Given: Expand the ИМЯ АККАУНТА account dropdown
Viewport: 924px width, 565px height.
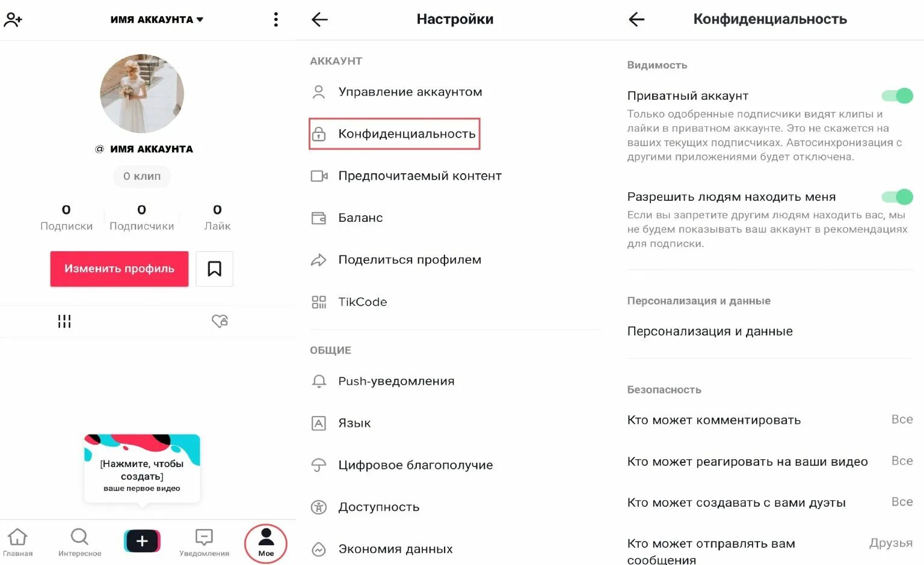Looking at the screenshot, I should point(156,19).
